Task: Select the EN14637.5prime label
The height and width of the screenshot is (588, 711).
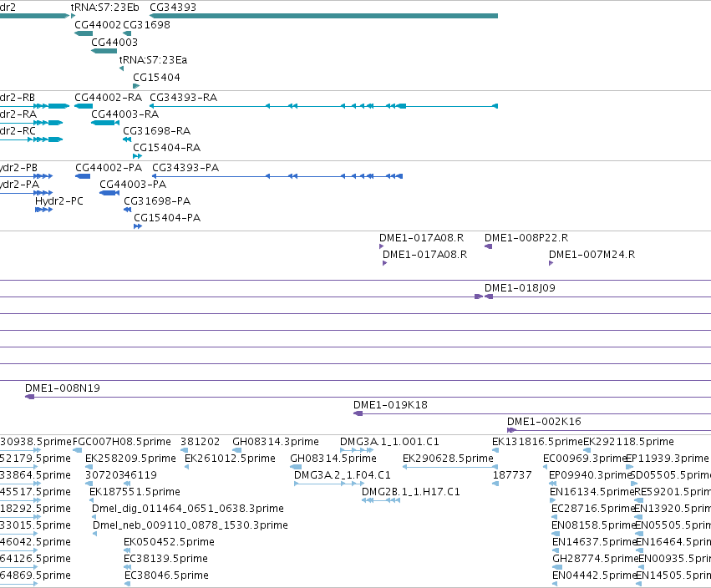Action: [595, 543]
